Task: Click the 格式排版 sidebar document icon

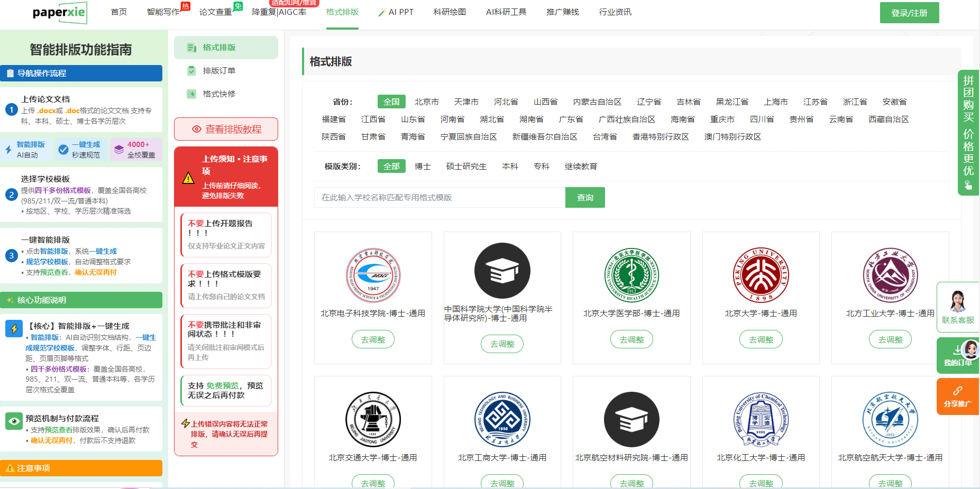Action: click(x=191, y=48)
